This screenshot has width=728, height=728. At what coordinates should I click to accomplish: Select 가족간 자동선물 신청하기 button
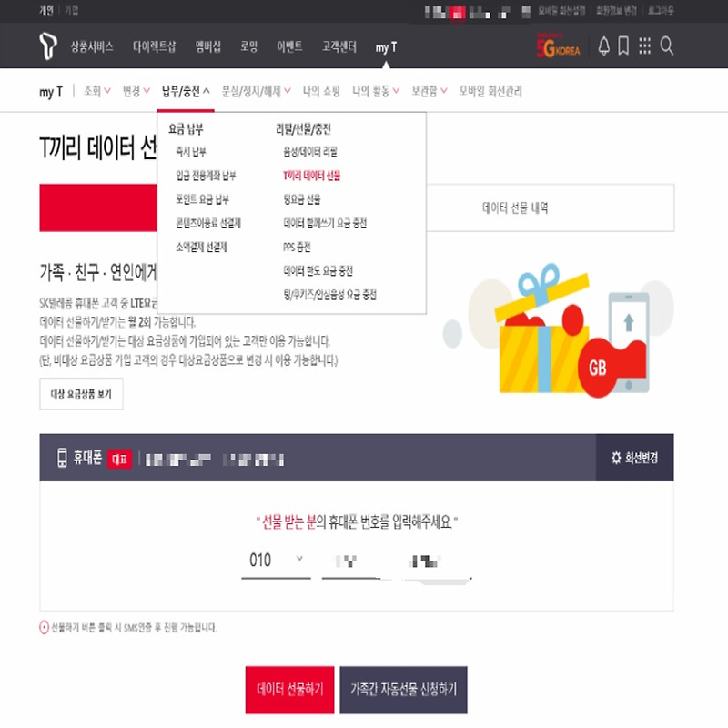tap(403, 690)
